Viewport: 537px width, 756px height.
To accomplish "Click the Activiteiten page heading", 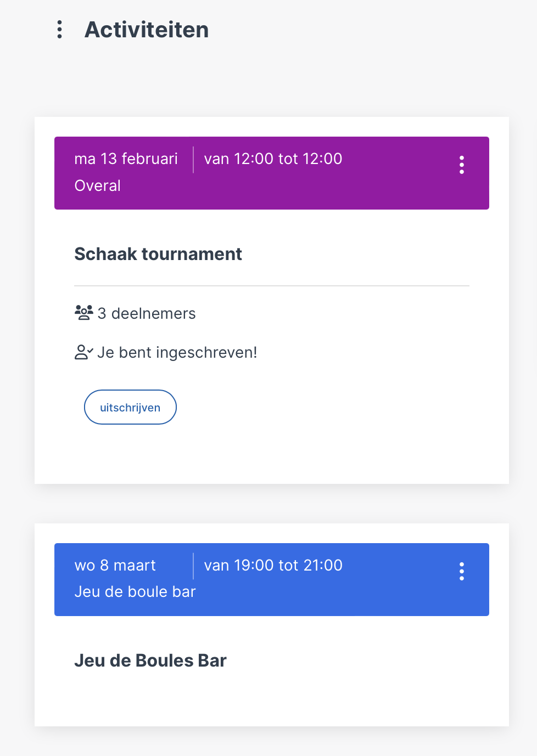I will click(x=147, y=30).
